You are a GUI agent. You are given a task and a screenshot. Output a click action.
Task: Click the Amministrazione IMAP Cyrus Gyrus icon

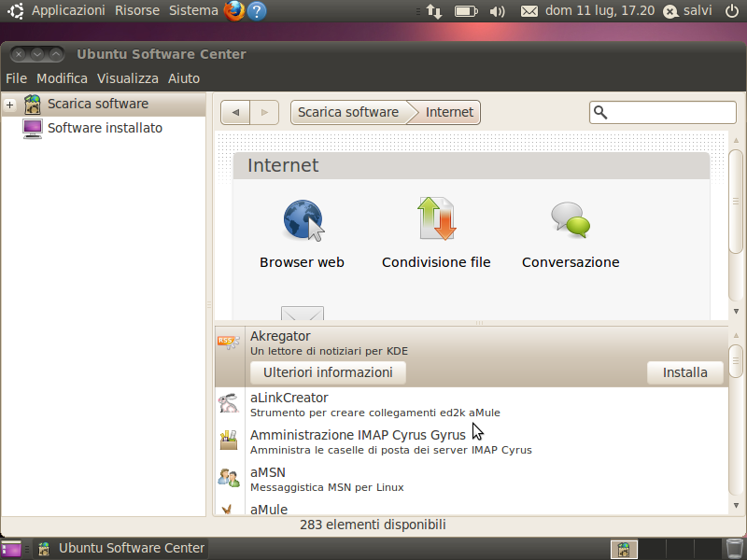click(x=229, y=440)
